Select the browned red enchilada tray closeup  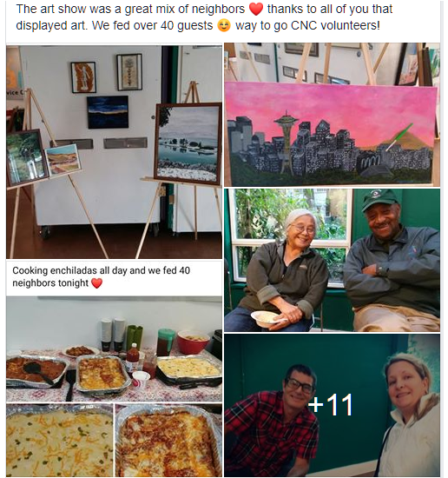(x=168, y=441)
